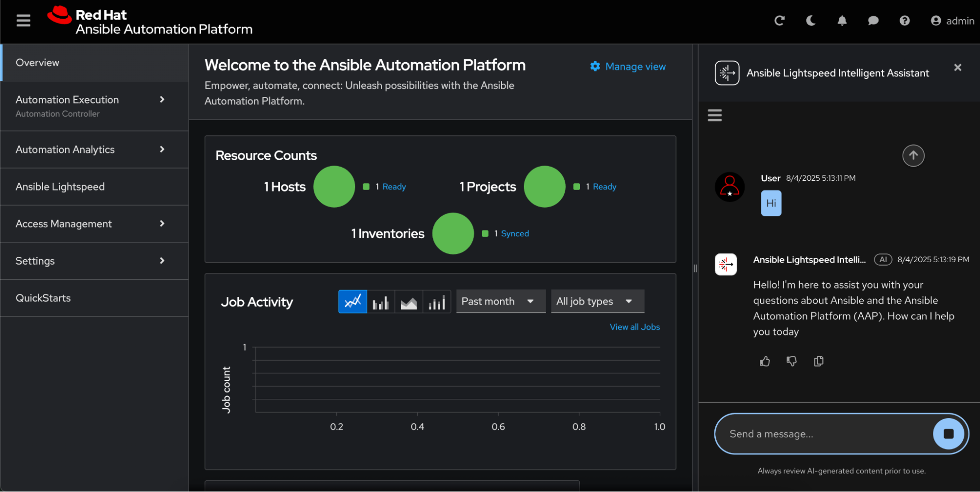980x492 pixels.
Task: Switch Job Activity to area chart view
Action: (x=408, y=301)
